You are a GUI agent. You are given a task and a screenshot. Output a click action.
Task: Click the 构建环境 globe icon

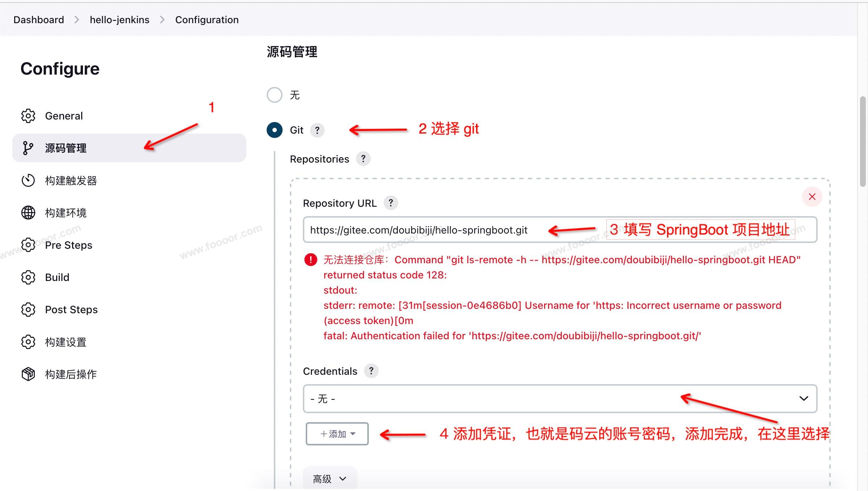pos(28,213)
